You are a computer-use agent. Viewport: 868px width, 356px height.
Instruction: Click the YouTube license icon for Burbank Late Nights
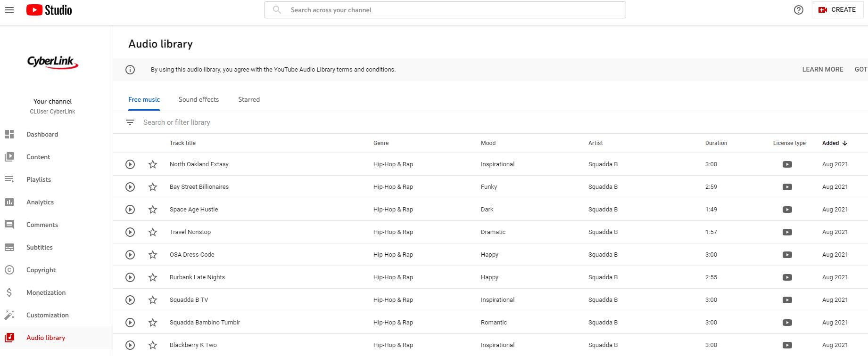point(787,277)
